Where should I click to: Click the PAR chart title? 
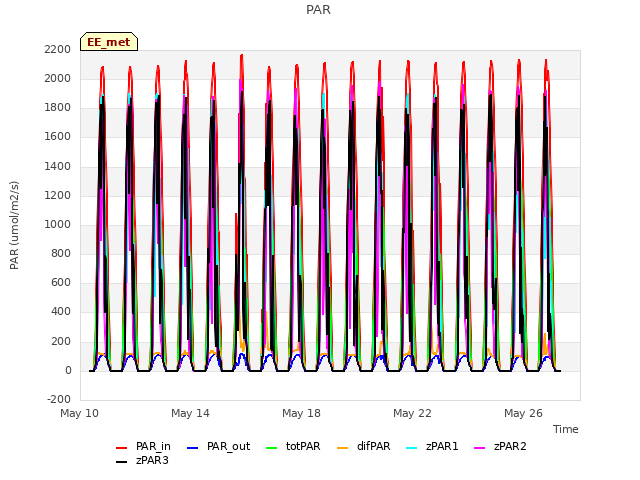point(318,10)
